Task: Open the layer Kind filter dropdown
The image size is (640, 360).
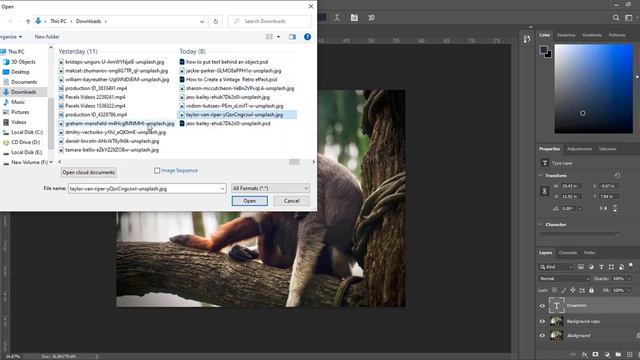Action: (x=556, y=267)
